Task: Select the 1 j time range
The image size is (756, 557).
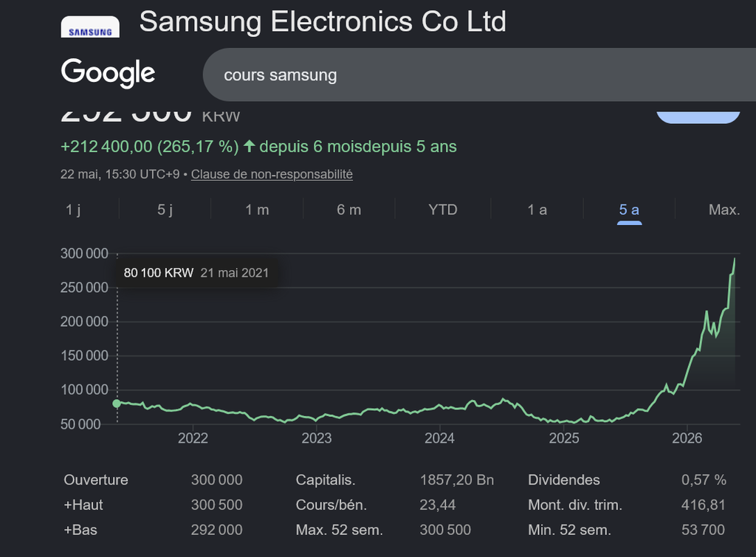Action: coord(73,210)
